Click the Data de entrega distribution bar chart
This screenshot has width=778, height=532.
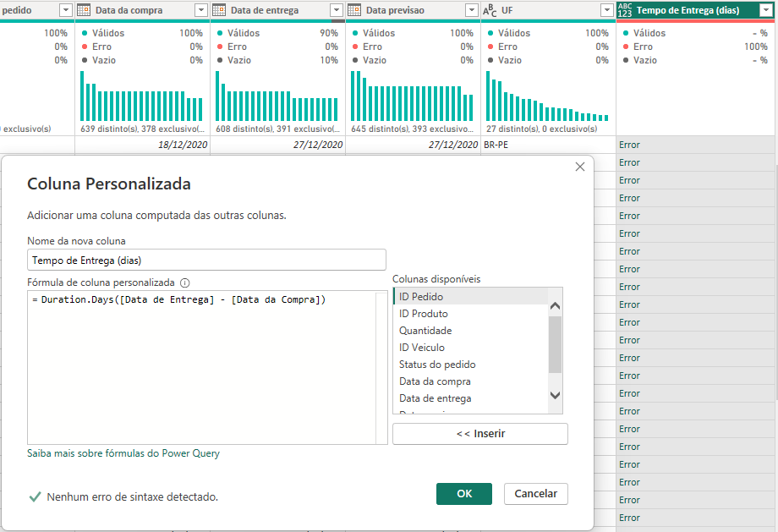coord(277,96)
